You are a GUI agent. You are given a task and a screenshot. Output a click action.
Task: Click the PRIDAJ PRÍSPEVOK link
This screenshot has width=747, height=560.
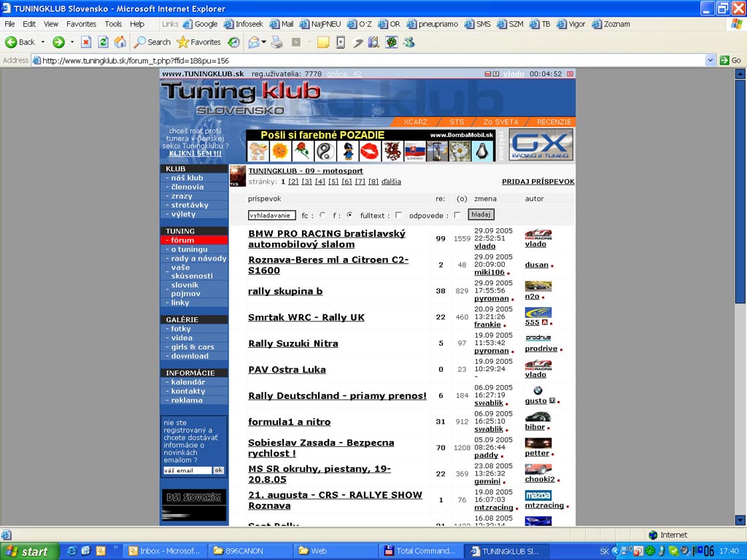pyautogui.click(x=538, y=182)
